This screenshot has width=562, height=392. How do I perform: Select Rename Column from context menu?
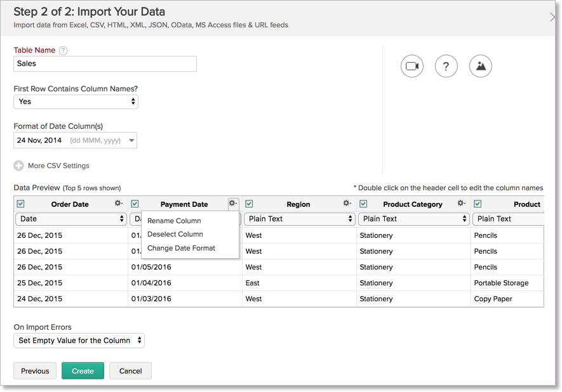click(174, 221)
